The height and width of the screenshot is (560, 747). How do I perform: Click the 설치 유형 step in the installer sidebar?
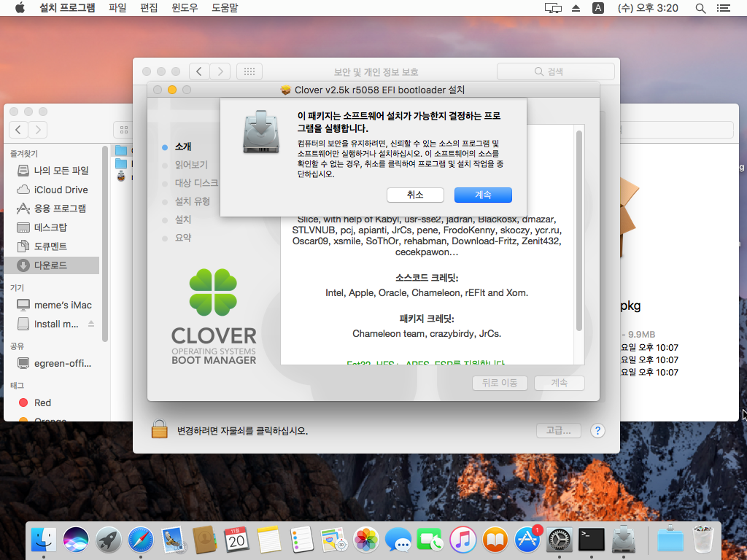[193, 201]
